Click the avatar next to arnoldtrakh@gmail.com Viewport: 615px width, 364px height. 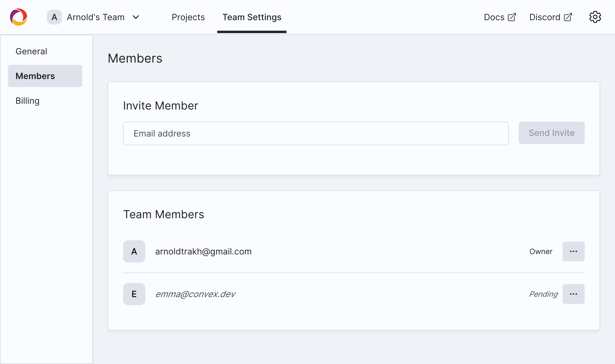click(134, 251)
